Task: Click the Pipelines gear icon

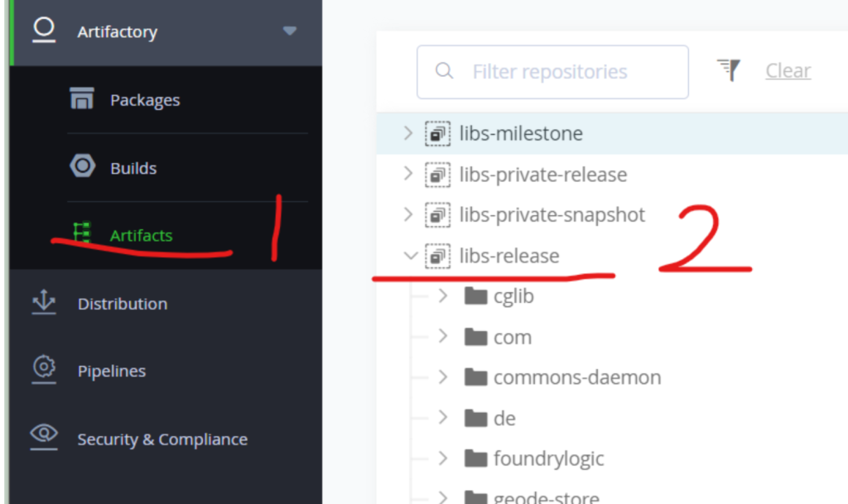Action: tap(44, 369)
